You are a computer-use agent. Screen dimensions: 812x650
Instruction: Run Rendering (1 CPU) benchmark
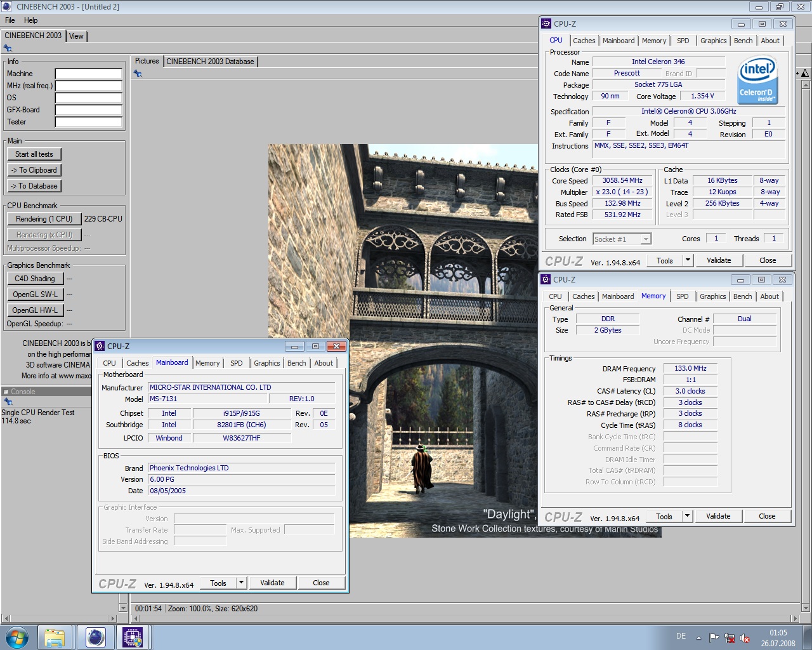pyautogui.click(x=44, y=219)
